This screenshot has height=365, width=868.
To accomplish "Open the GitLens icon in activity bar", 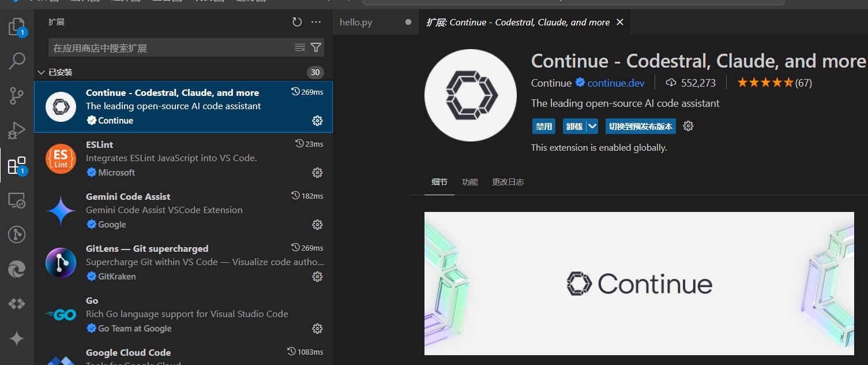I will pyautogui.click(x=17, y=234).
